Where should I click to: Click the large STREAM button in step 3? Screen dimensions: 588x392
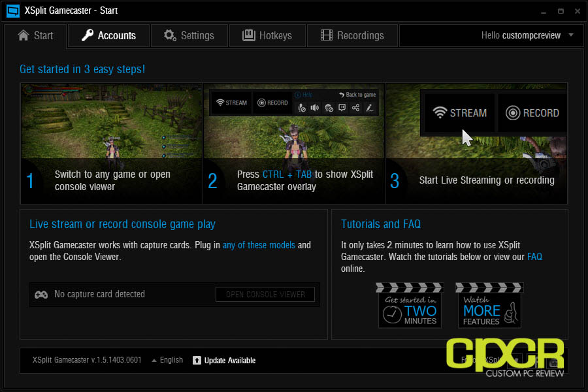(x=459, y=112)
